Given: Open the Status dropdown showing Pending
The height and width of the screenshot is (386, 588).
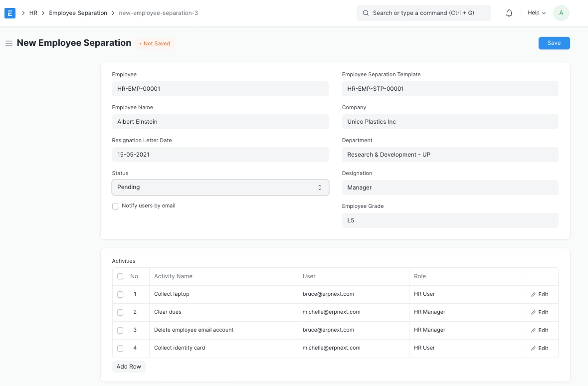Looking at the screenshot, I should tap(220, 188).
